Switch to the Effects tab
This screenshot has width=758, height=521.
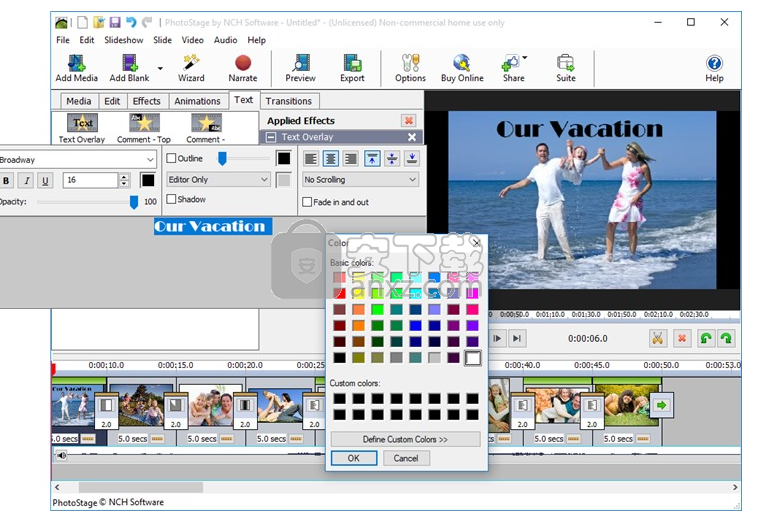(x=146, y=101)
